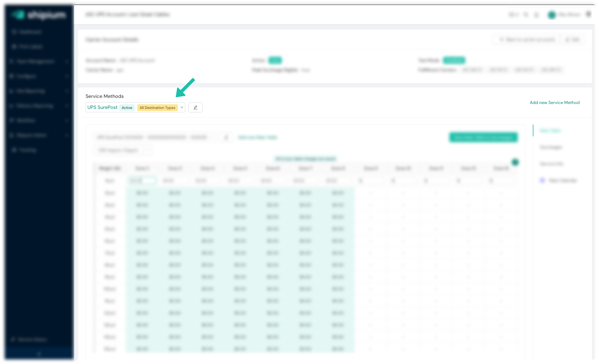This screenshot has width=599, height=364.
Task: Click the Shipium logo in the sidebar
Action: click(39, 14)
